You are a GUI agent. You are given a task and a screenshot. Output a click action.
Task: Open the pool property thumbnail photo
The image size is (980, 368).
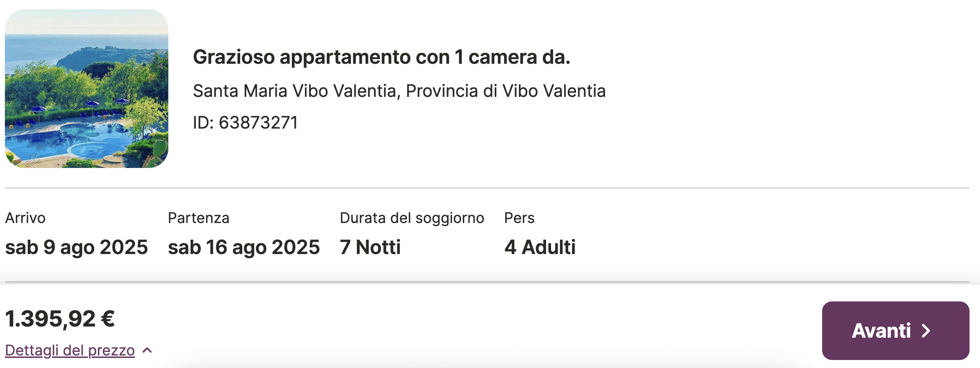(x=87, y=89)
